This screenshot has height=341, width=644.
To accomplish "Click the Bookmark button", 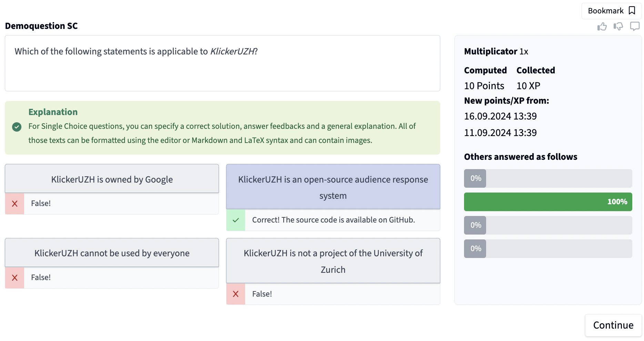I will pyautogui.click(x=611, y=11).
